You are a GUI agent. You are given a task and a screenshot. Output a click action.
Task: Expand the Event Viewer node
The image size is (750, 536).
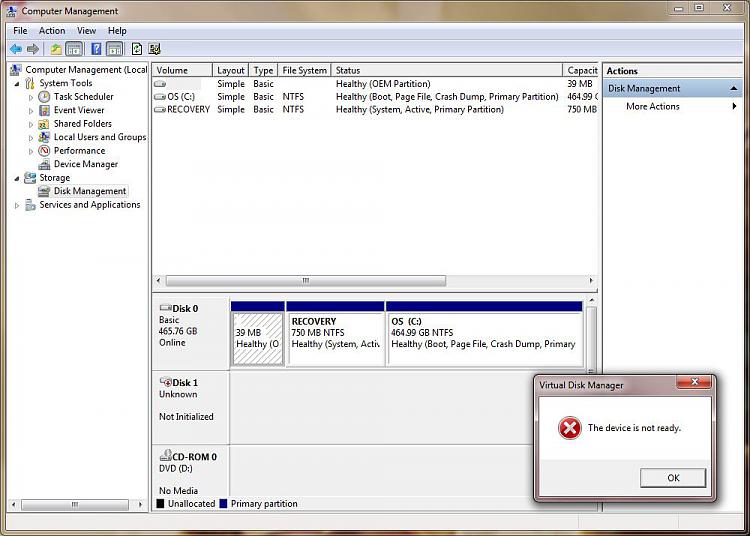pos(31,110)
